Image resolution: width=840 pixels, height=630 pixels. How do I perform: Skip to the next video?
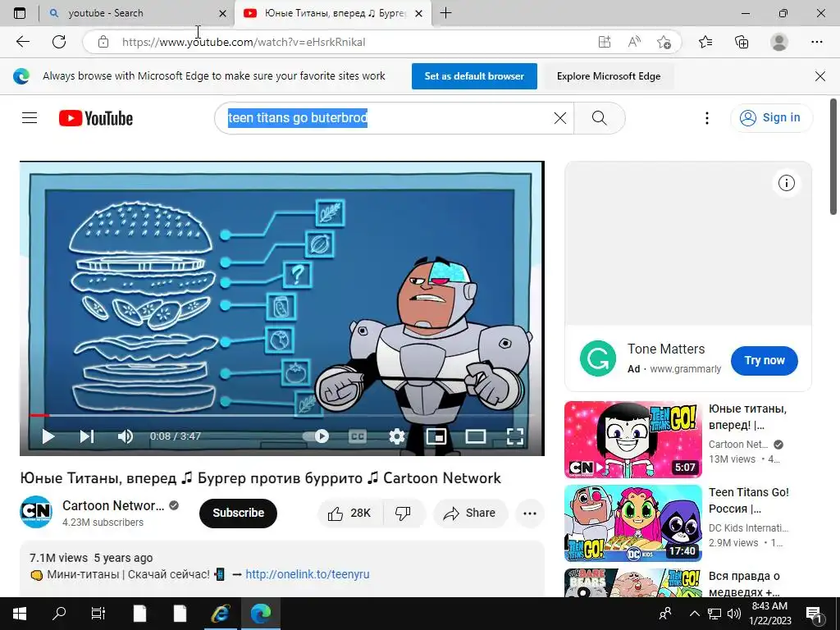pyautogui.click(x=87, y=436)
